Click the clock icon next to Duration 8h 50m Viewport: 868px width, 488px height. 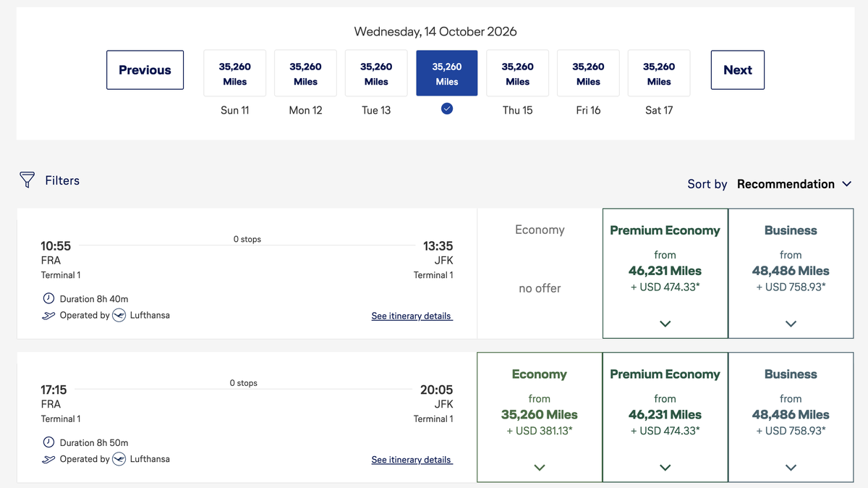pyautogui.click(x=47, y=442)
